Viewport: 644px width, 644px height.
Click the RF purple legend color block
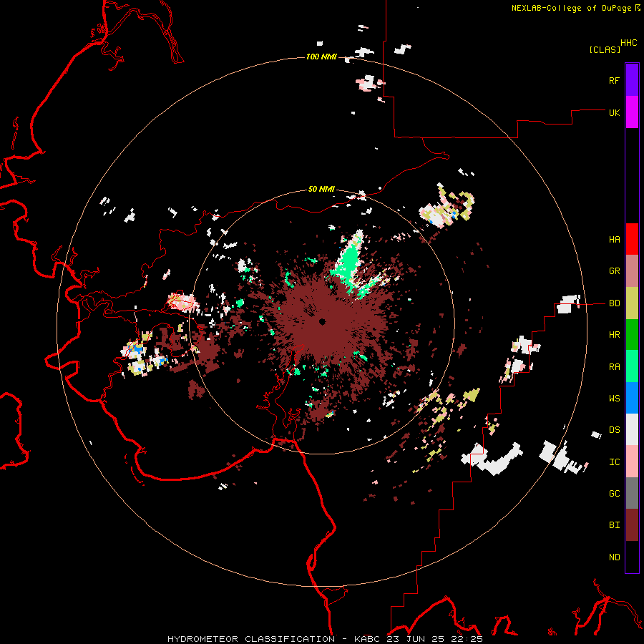[632, 80]
